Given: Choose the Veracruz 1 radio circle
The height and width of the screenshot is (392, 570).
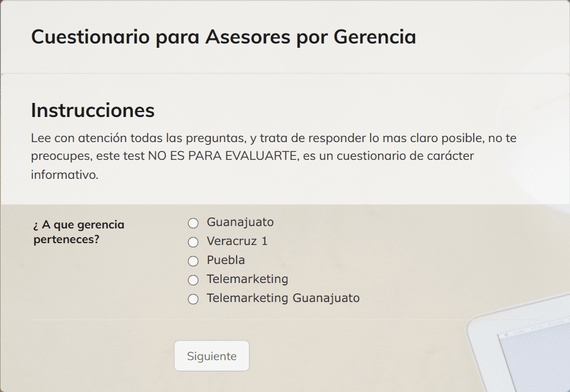Looking at the screenshot, I should tap(193, 242).
